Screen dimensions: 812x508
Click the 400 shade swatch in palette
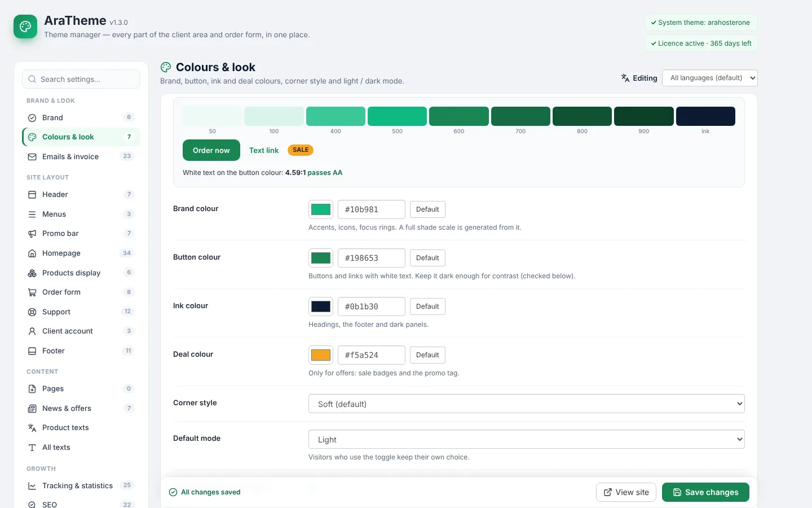[x=336, y=116]
